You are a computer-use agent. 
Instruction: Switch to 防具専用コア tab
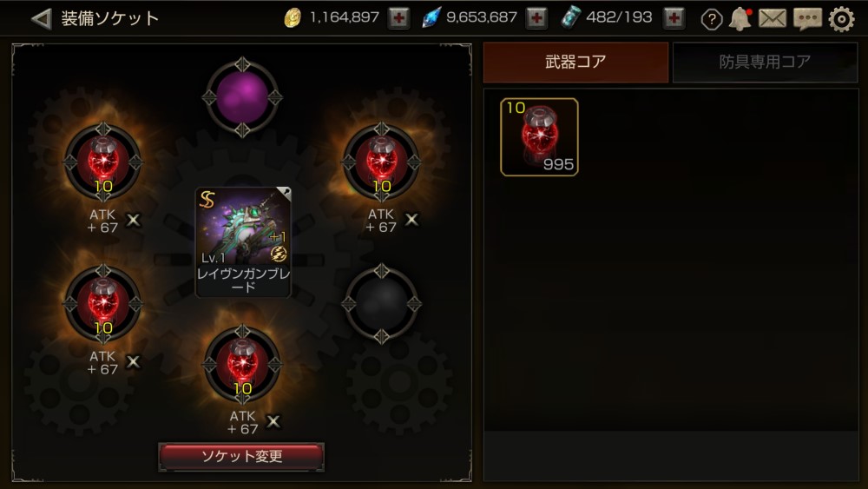[765, 62]
